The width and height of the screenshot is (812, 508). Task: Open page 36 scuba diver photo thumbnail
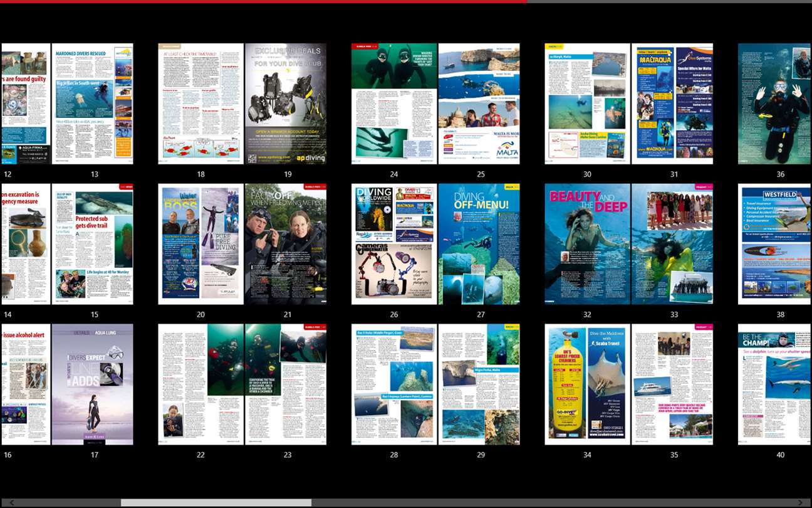[x=775, y=103]
